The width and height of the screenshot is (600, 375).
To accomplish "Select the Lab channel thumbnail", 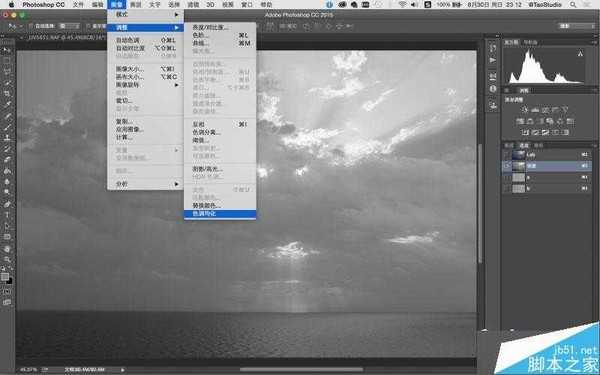I will [x=518, y=155].
